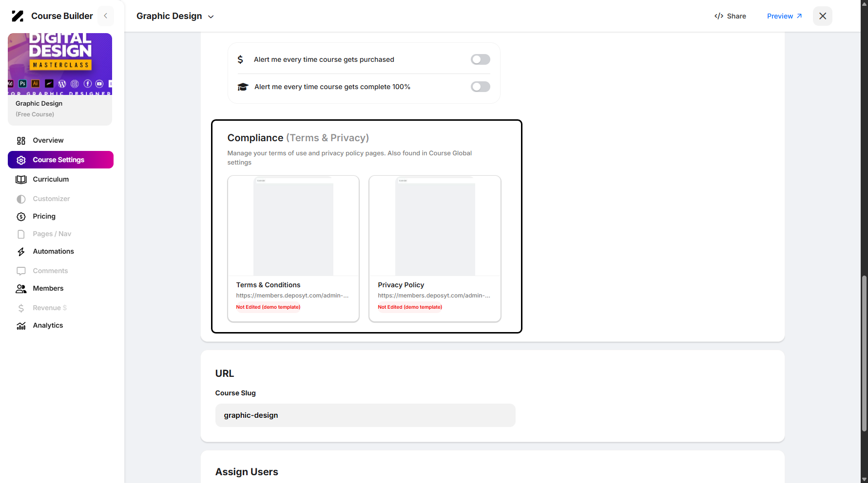The height and width of the screenshot is (483, 868).
Task: Enable the course purchased alert toggle
Action: (x=480, y=59)
